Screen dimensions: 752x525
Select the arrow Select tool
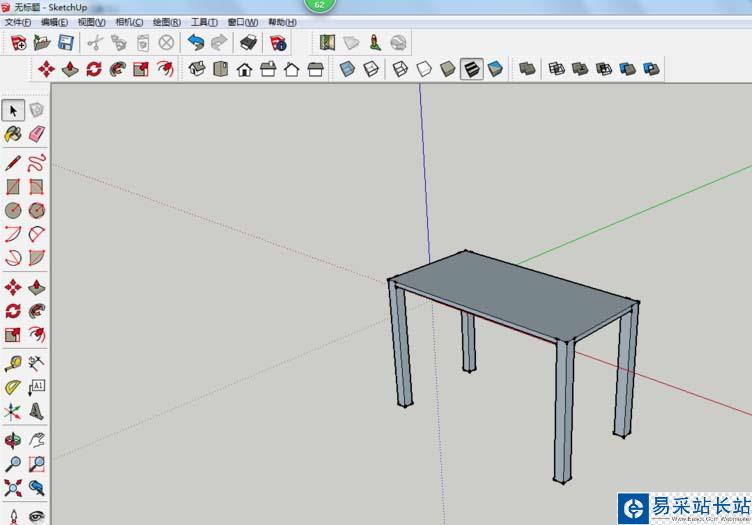(x=13, y=110)
